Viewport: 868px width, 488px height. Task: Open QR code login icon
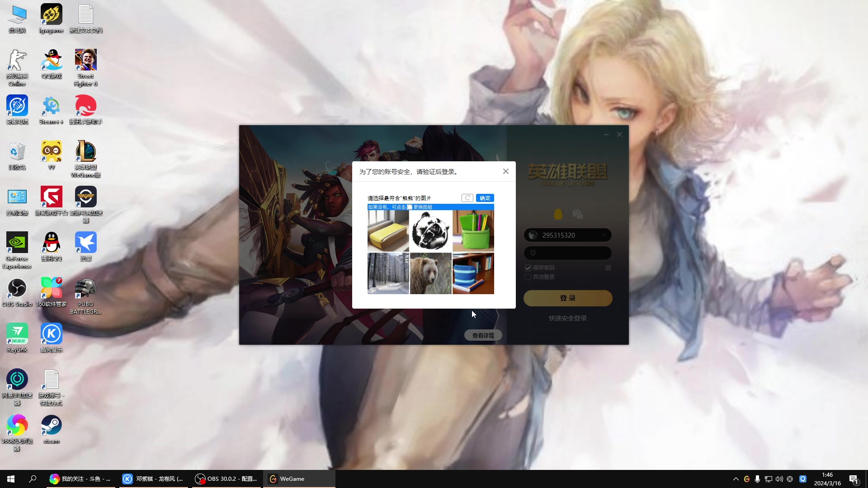[x=608, y=268]
